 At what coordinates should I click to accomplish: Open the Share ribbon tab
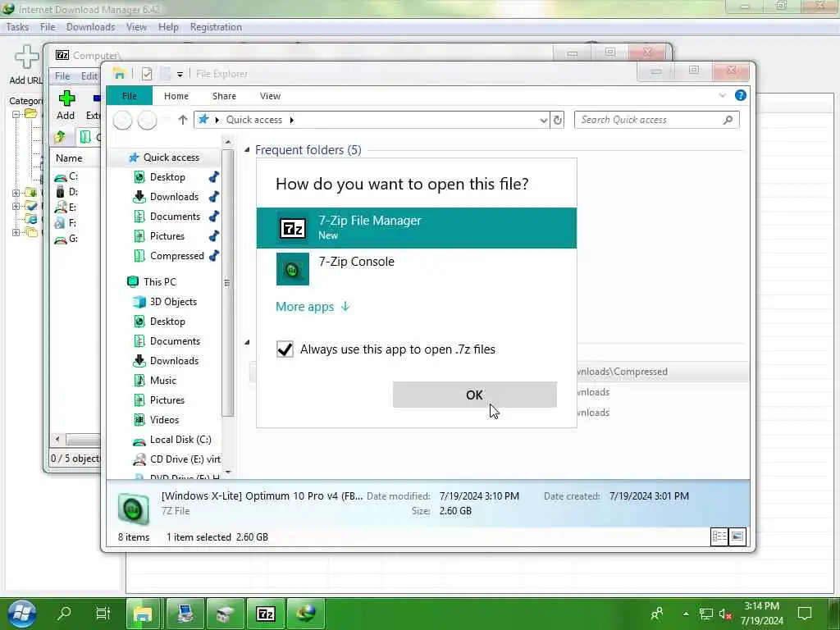point(224,96)
